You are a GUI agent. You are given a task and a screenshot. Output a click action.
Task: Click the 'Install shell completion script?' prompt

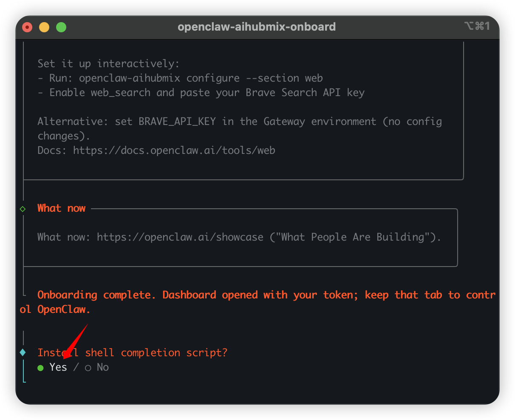(x=133, y=353)
